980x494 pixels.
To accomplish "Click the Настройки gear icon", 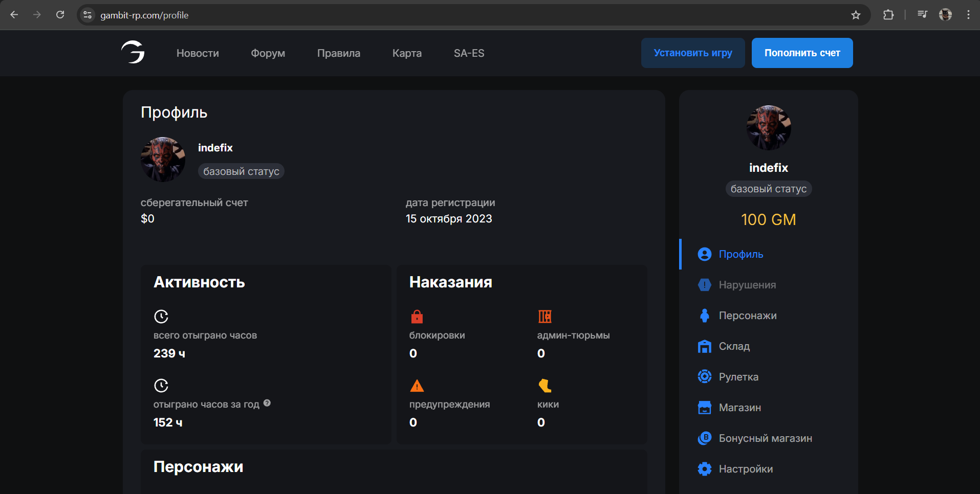I will [705, 469].
